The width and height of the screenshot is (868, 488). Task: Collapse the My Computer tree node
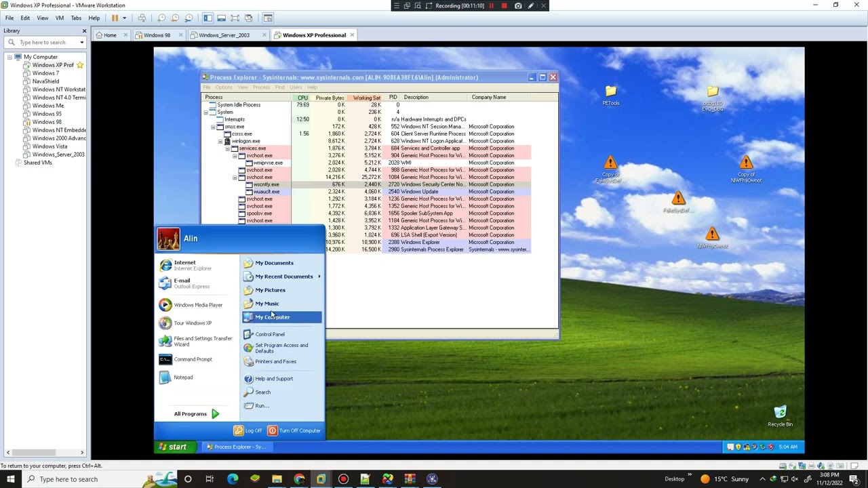pos(9,57)
